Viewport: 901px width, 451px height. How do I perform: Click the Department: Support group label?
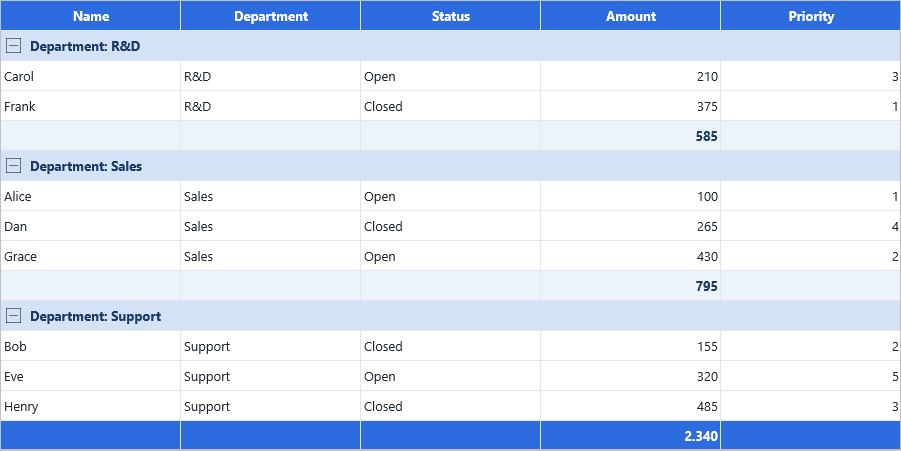(x=95, y=316)
